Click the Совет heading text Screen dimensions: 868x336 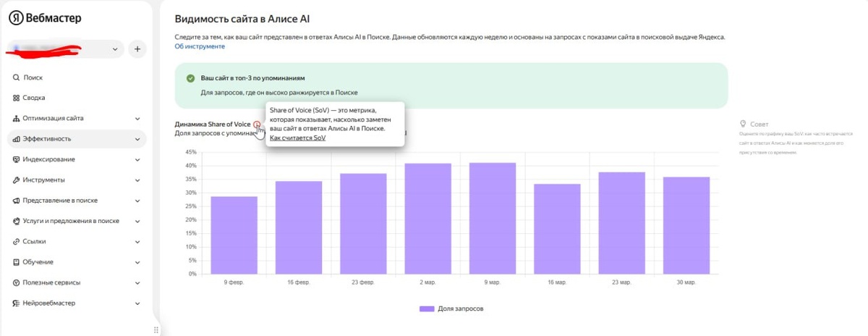pos(759,125)
